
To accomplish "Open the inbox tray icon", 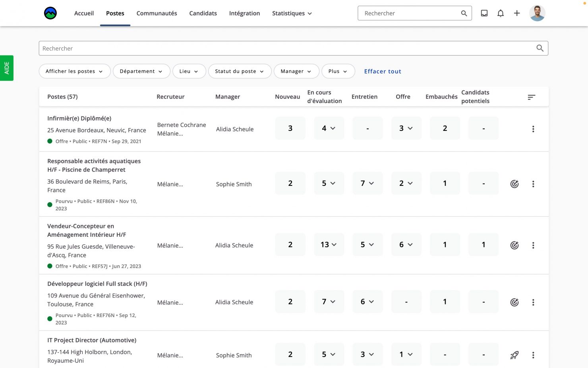I will [484, 13].
